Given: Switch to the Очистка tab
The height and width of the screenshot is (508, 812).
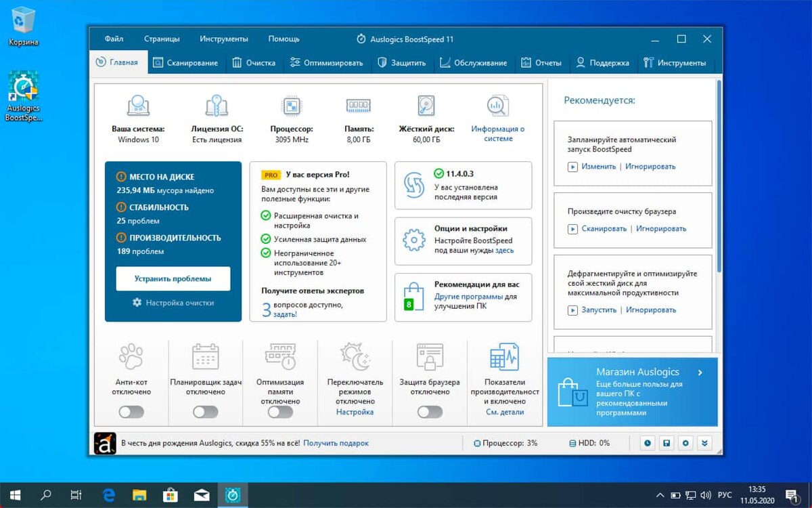Looking at the screenshot, I should [254, 63].
